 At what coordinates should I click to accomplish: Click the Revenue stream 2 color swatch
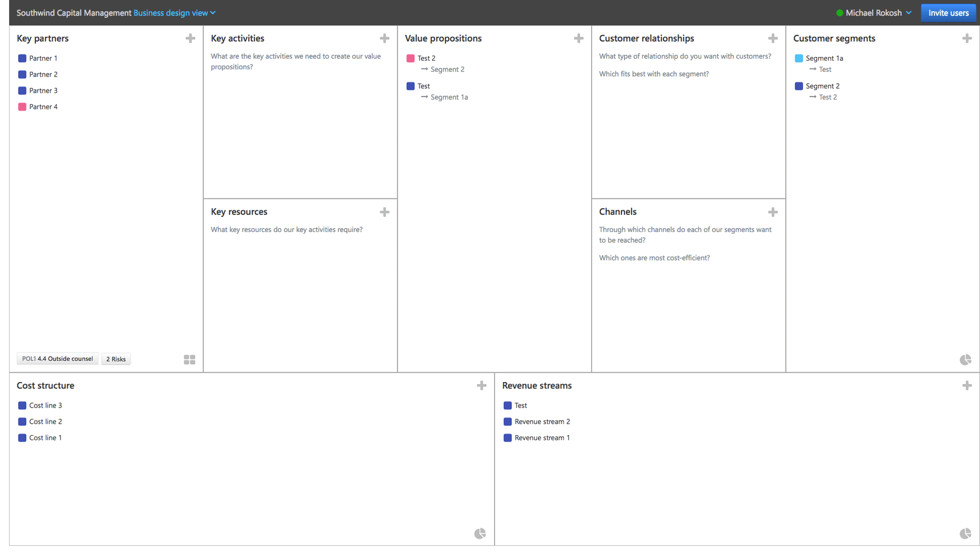507,422
